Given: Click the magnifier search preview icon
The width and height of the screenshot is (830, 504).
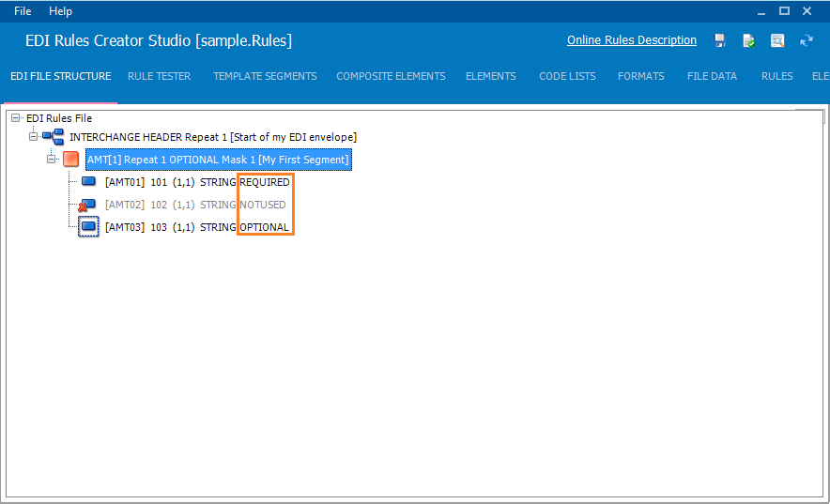Looking at the screenshot, I should click(777, 40).
